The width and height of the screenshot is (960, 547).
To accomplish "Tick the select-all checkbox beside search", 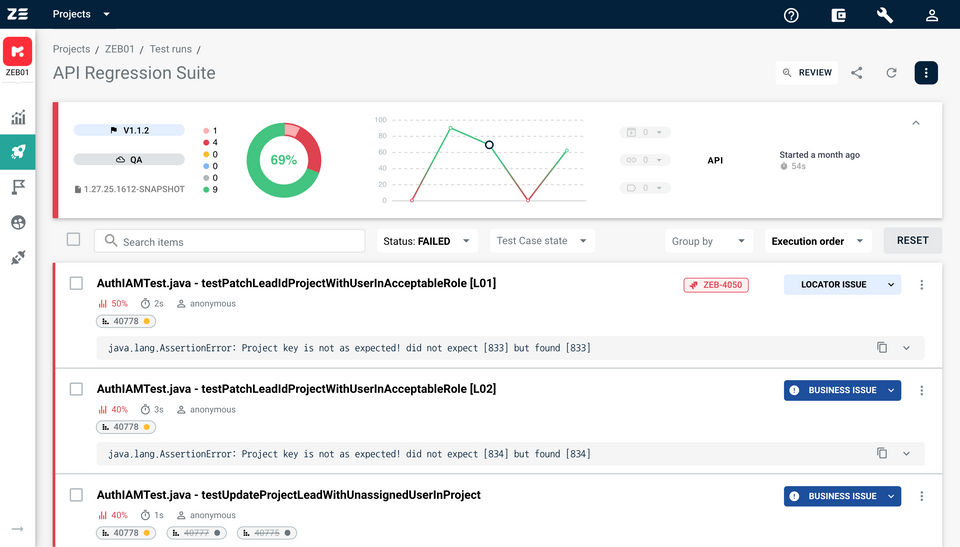I will point(73,240).
